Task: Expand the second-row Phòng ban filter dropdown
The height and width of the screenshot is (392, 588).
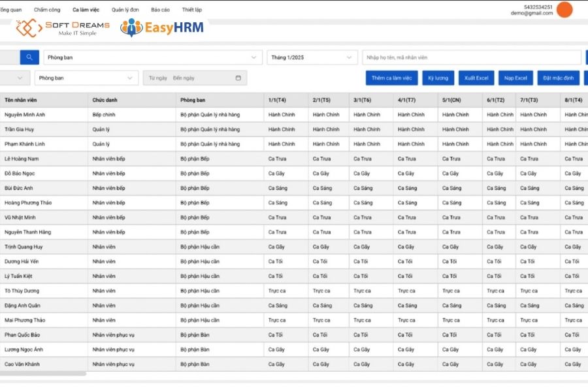Action: (x=87, y=78)
